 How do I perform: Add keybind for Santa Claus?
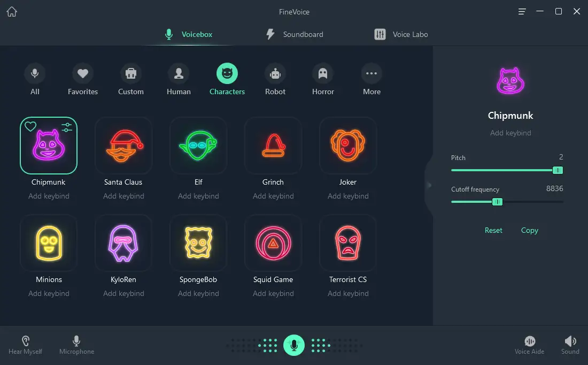click(x=123, y=196)
